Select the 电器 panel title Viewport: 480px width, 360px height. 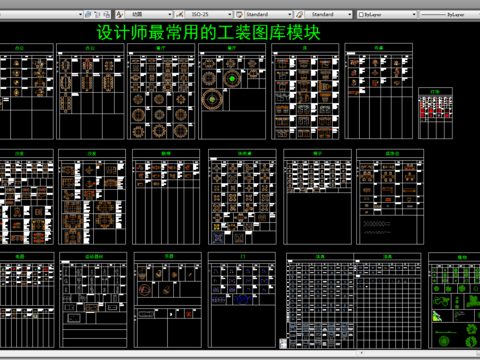click(x=20, y=256)
